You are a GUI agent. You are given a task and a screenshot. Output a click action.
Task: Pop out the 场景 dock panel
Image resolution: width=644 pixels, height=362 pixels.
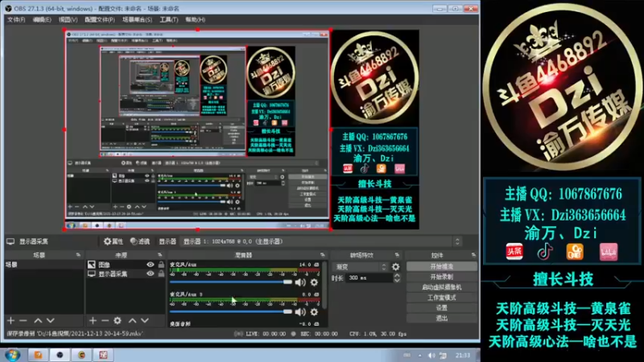pos(78,255)
